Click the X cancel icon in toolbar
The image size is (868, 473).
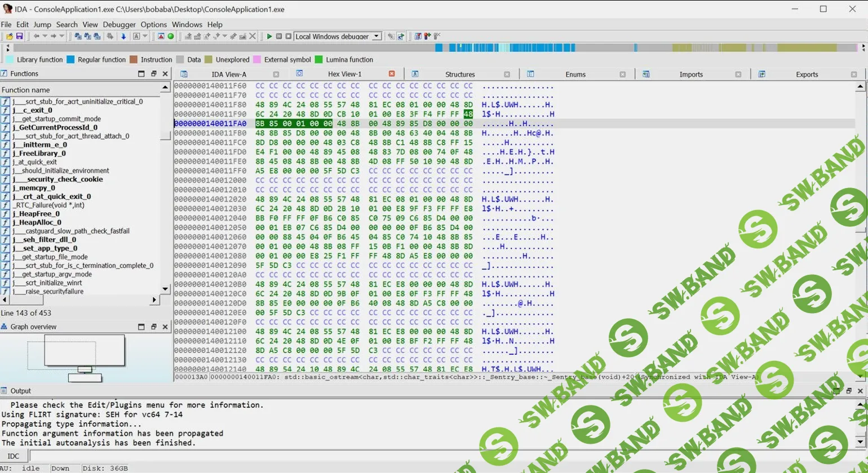tap(253, 36)
